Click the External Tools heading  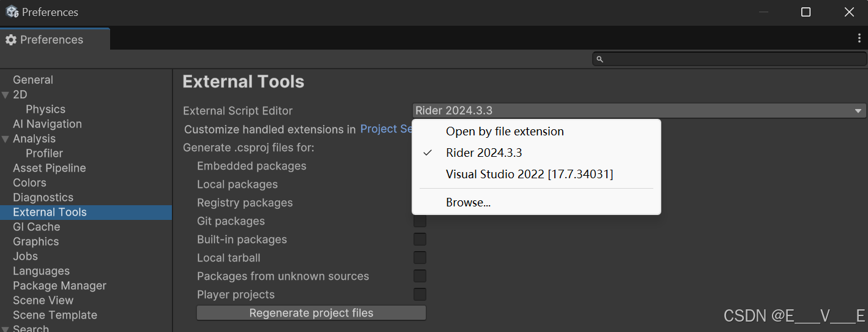[243, 81]
